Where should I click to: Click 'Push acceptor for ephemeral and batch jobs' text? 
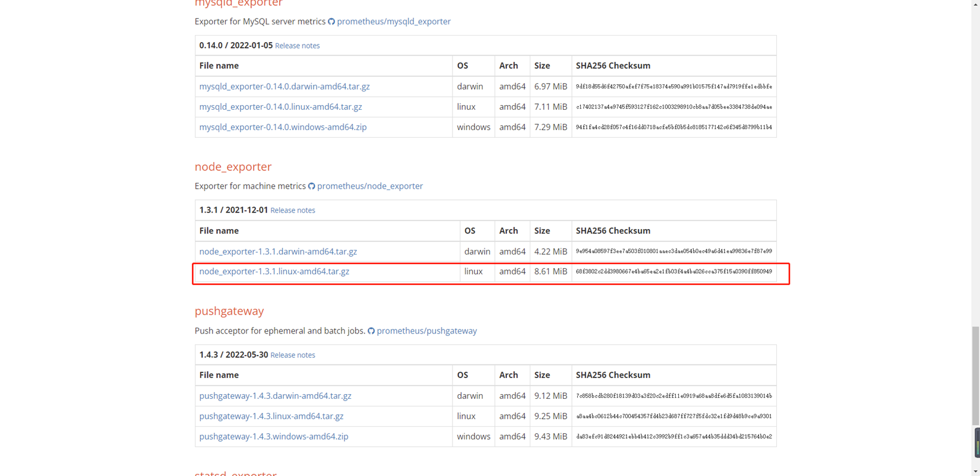(x=280, y=331)
